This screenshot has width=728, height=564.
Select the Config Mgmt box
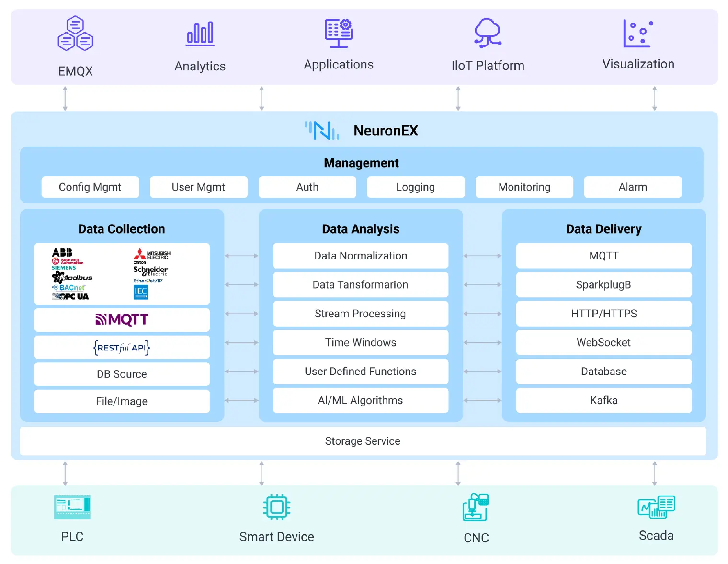point(91,187)
